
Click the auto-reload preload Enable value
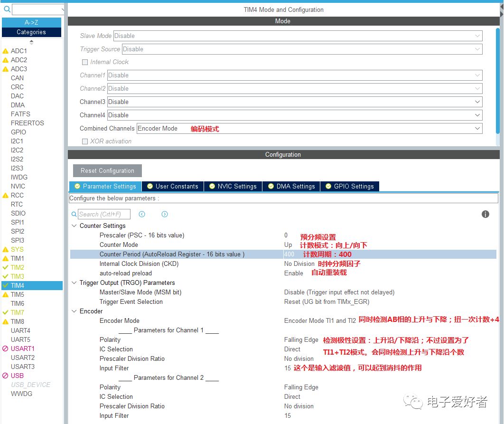[293, 273]
